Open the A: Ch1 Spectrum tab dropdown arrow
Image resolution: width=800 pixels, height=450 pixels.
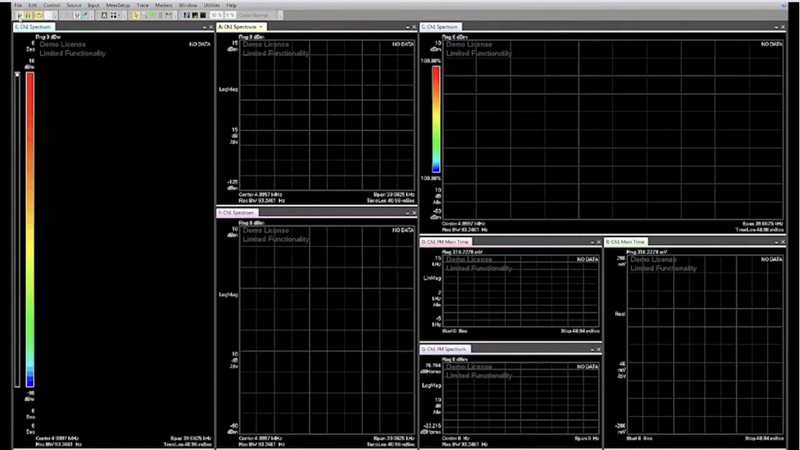[x=261, y=27]
